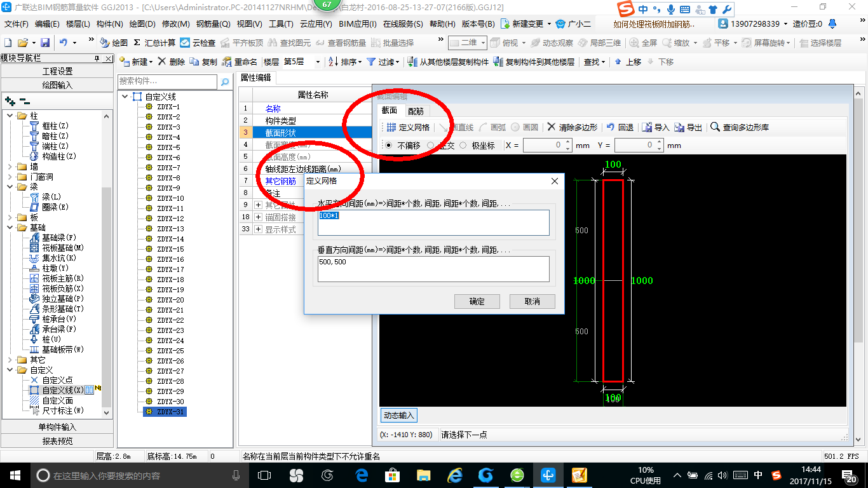This screenshot has height=488, width=868.
Task: Click 新建 in component list toolbar
Action: click(x=135, y=62)
